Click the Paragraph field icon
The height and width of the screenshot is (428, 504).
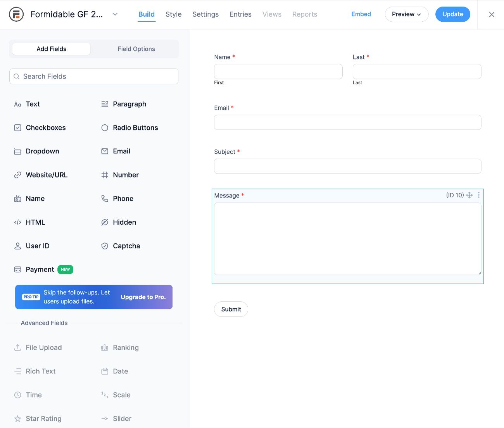[x=105, y=104]
